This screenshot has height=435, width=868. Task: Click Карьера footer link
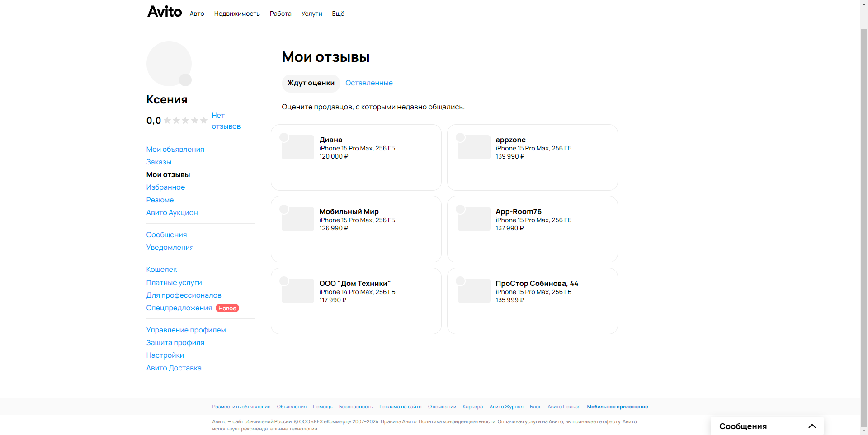(x=473, y=407)
